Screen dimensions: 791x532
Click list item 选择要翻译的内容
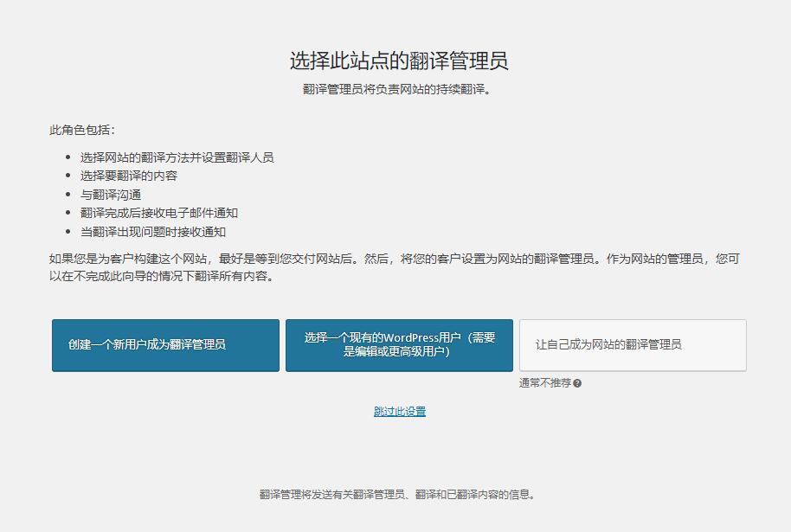coord(129,176)
